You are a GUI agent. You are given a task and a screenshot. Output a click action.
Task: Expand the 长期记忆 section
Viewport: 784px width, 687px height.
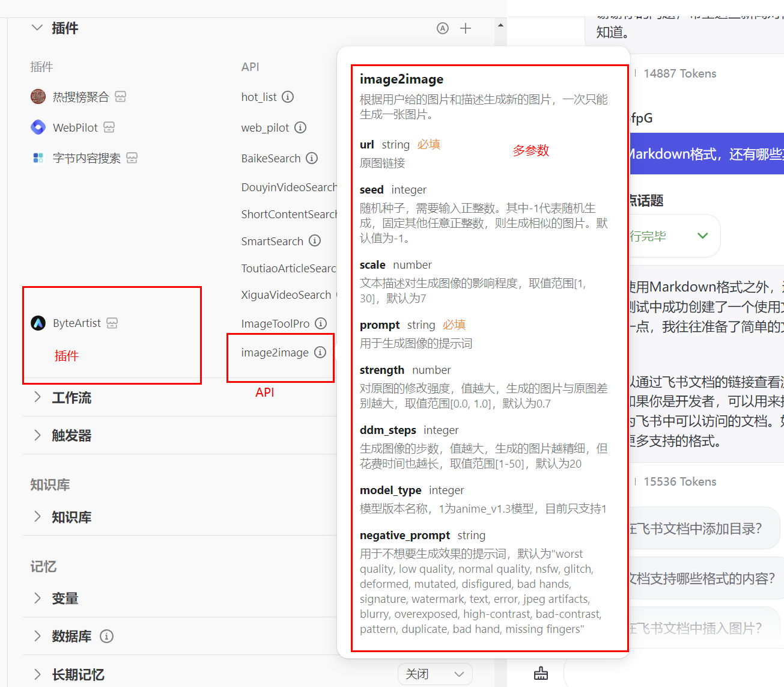37,674
